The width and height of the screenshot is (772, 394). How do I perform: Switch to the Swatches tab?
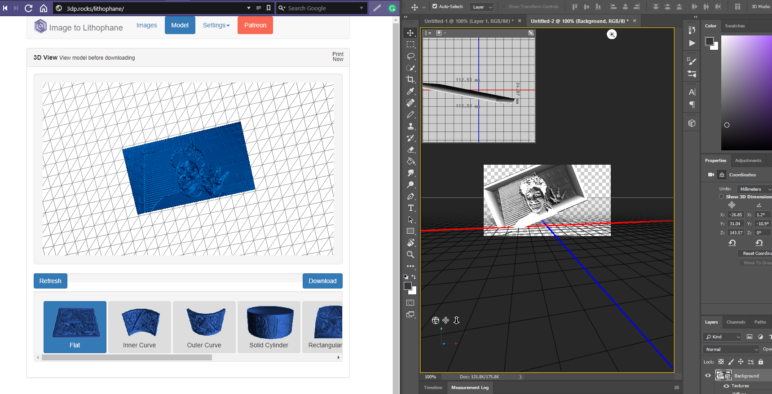pos(735,26)
